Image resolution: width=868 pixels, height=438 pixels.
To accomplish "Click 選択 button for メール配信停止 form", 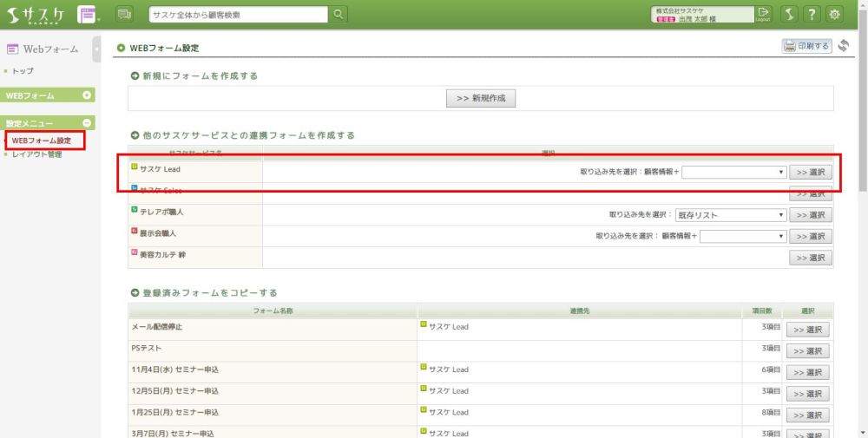I will click(x=807, y=330).
